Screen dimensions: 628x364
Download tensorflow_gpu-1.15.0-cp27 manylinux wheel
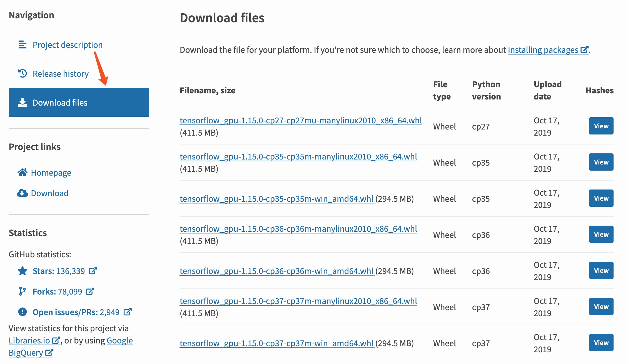(301, 120)
